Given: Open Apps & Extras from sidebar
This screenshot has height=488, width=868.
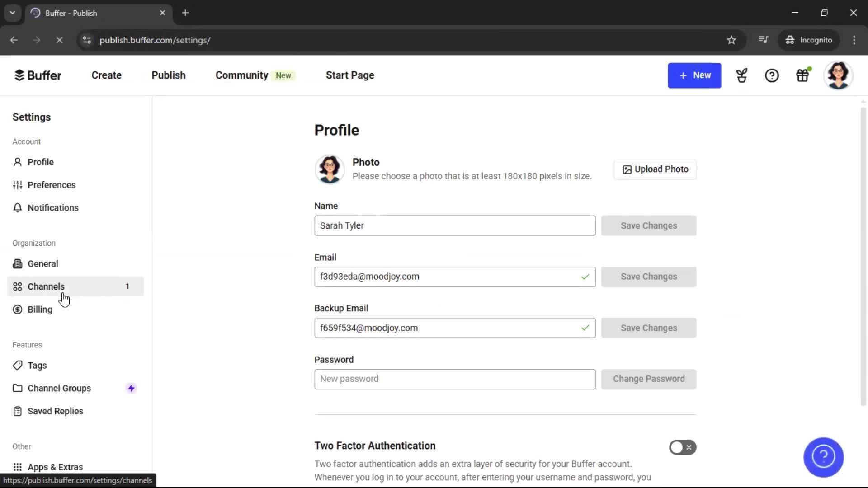Looking at the screenshot, I should pos(55,467).
